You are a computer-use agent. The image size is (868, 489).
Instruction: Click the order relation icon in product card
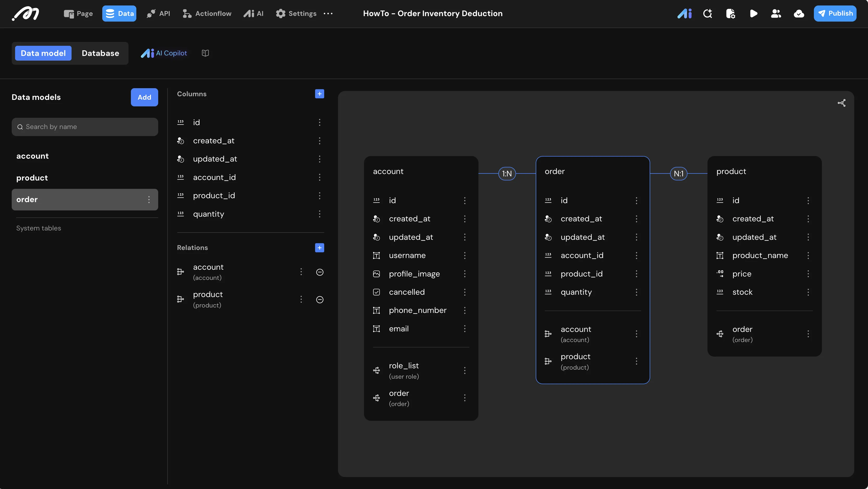tap(720, 334)
